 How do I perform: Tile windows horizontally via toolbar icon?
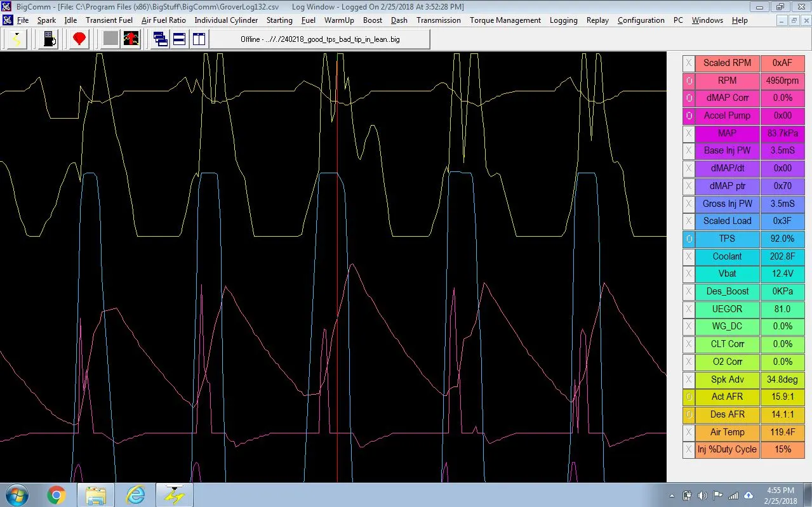point(180,39)
